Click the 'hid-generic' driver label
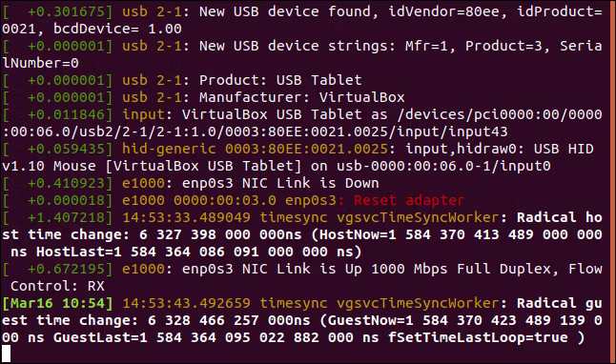Viewport: 616px width, 364px height. coord(169,149)
